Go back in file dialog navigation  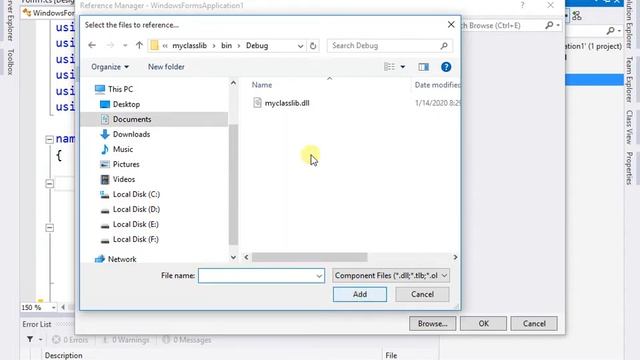(92, 45)
